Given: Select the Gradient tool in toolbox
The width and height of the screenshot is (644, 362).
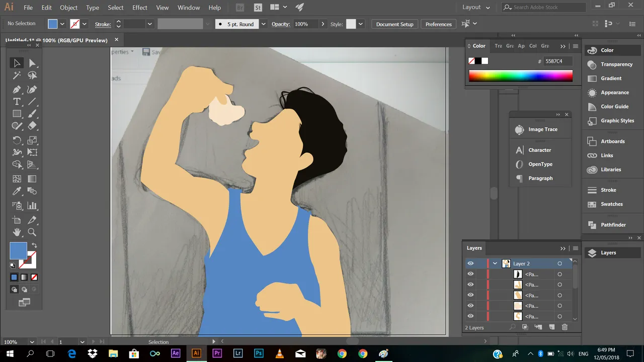Looking at the screenshot, I should coord(32,179).
